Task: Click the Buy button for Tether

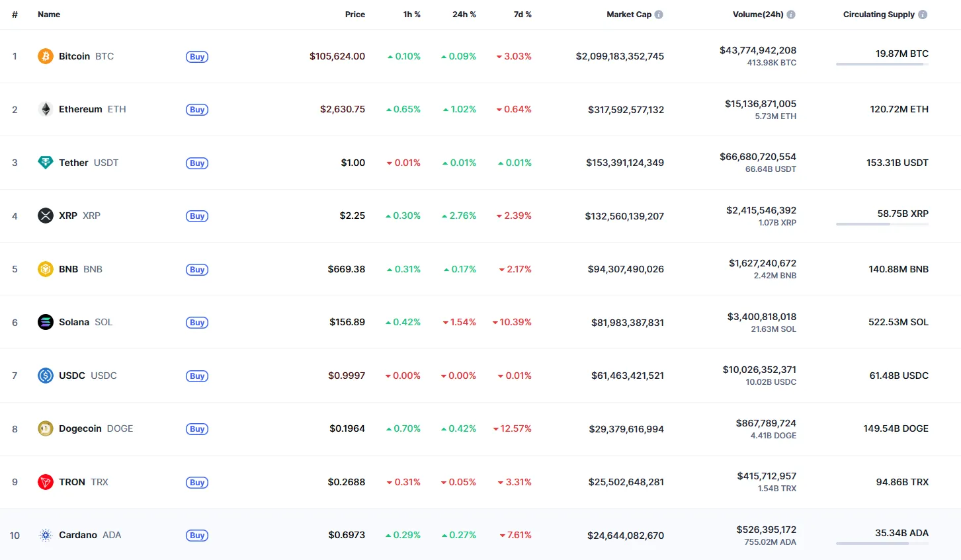Action: click(x=197, y=163)
